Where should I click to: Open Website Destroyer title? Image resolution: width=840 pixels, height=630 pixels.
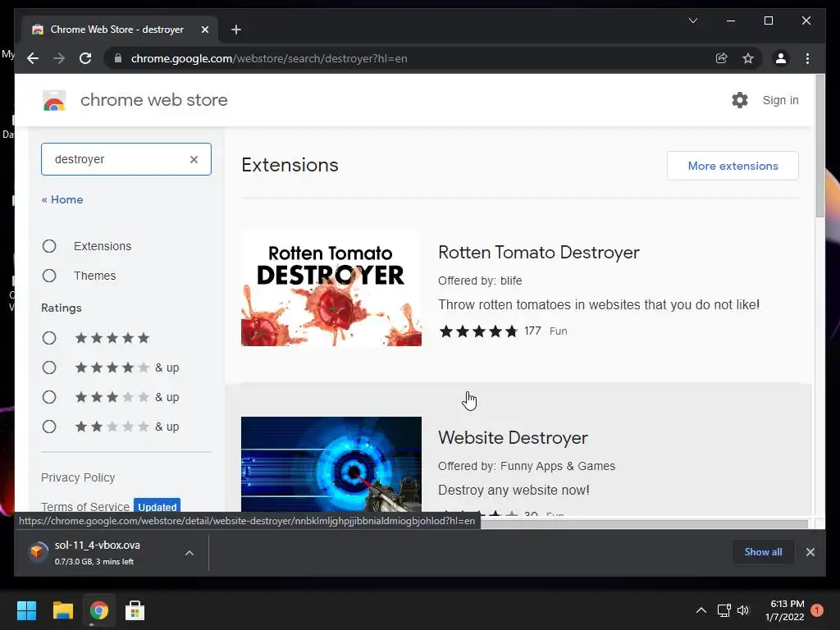(x=513, y=438)
